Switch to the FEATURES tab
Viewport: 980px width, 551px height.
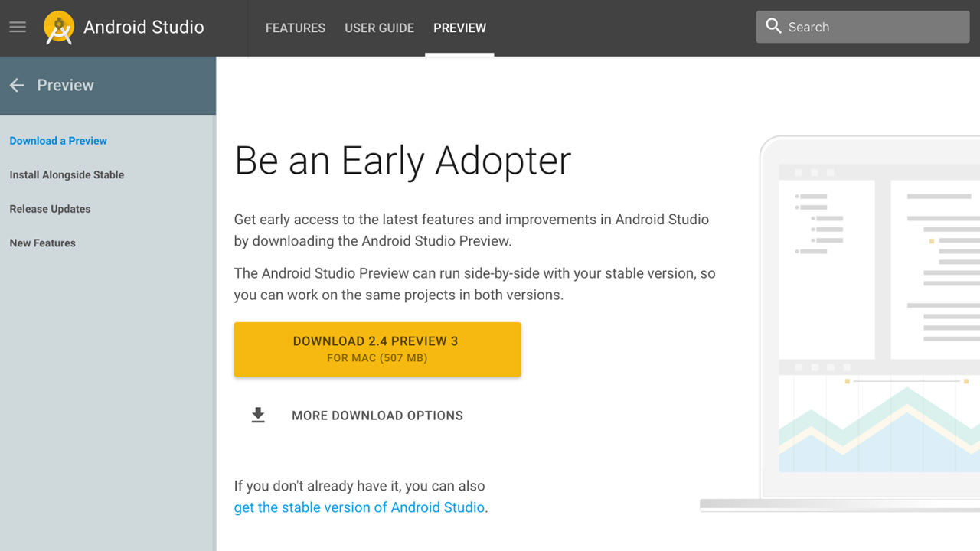(x=295, y=28)
